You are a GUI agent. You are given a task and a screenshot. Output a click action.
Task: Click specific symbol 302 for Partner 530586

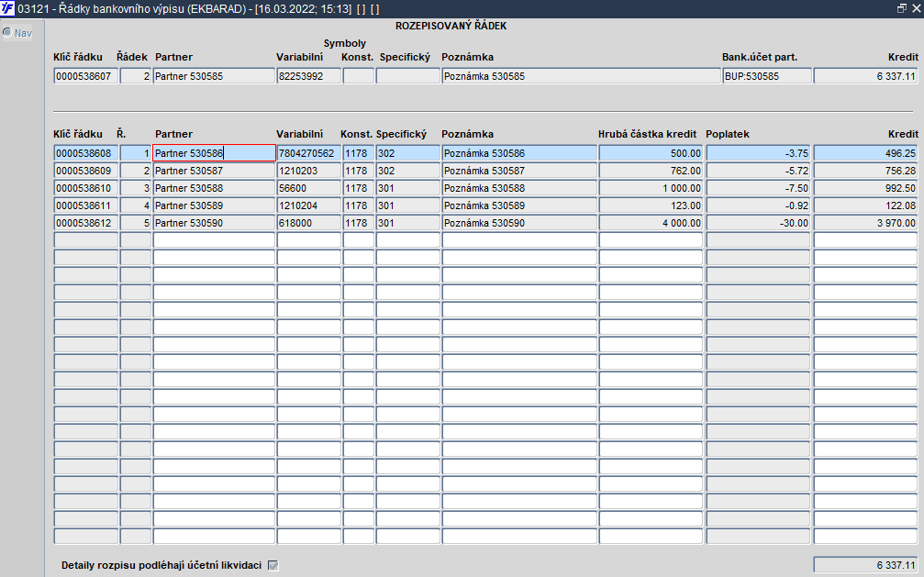(x=407, y=153)
